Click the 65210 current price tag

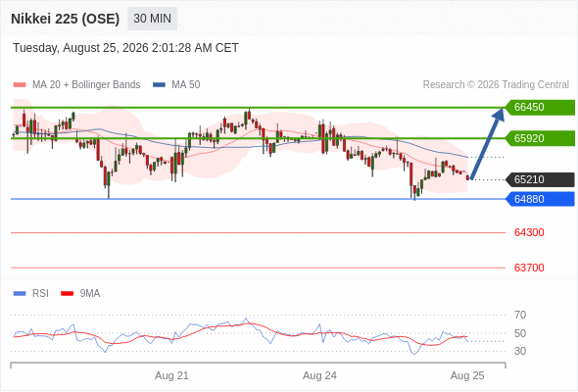540,179
